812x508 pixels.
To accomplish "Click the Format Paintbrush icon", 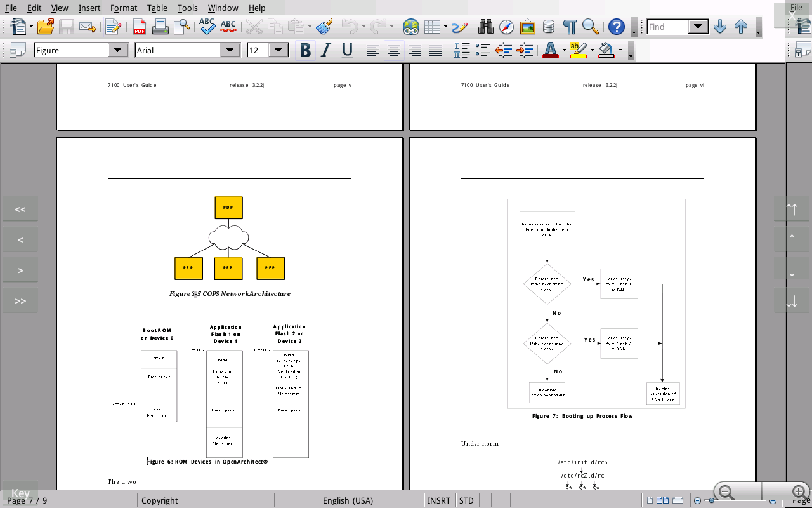I will pos(324,27).
